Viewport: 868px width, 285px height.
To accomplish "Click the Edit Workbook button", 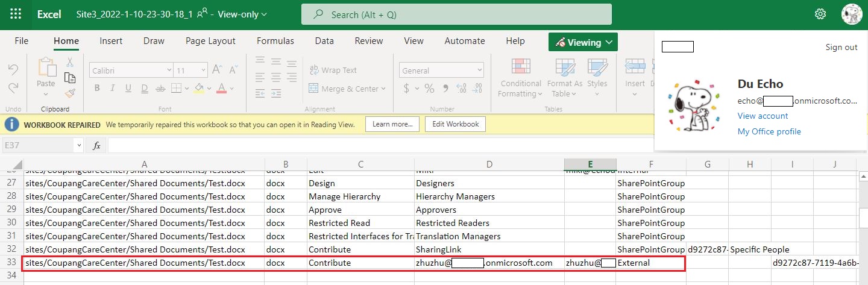I will click(455, 124).
